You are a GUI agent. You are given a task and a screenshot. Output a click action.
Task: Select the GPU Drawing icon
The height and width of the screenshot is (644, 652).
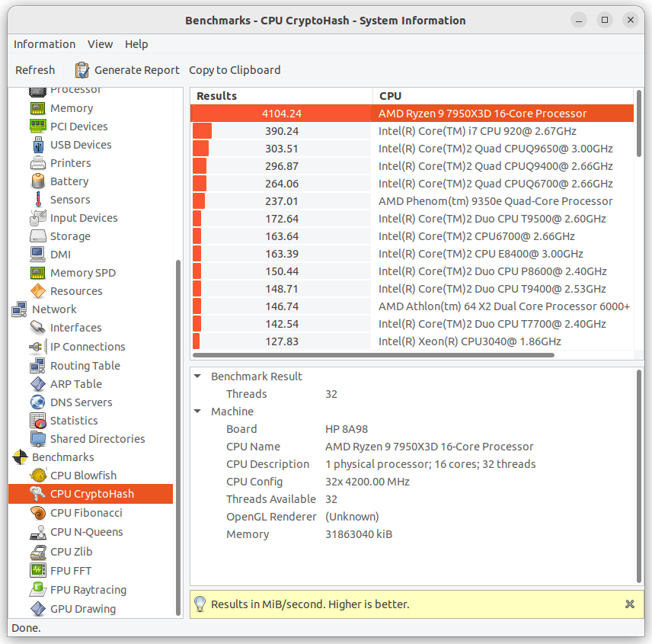(x=37, y=609)
